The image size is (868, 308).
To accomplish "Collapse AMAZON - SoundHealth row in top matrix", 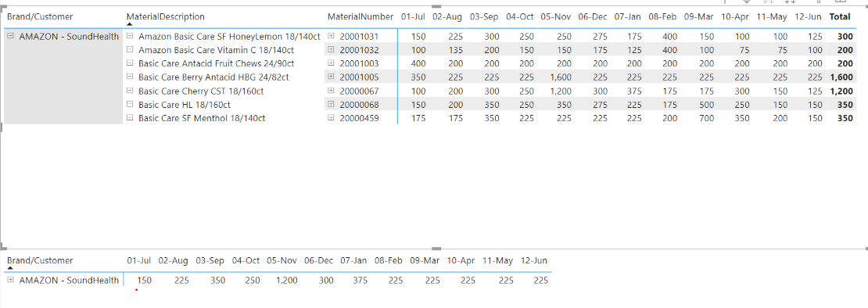I will pos(11,36).
